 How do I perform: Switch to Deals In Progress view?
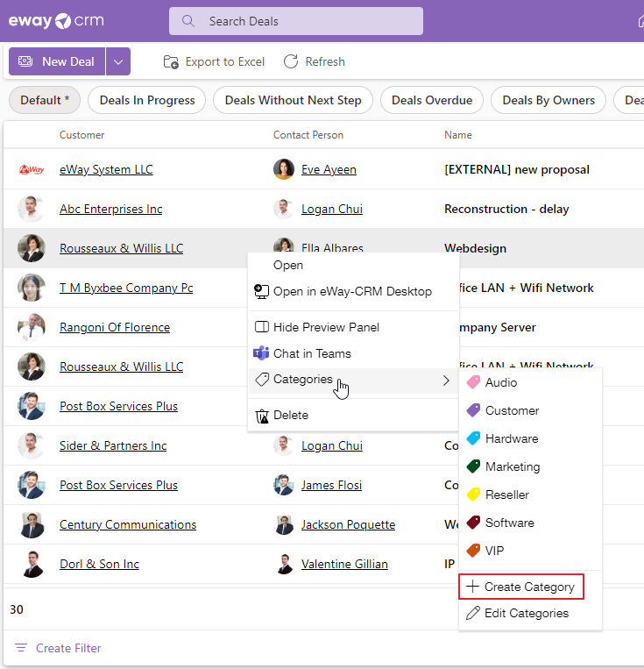(147, 100)
